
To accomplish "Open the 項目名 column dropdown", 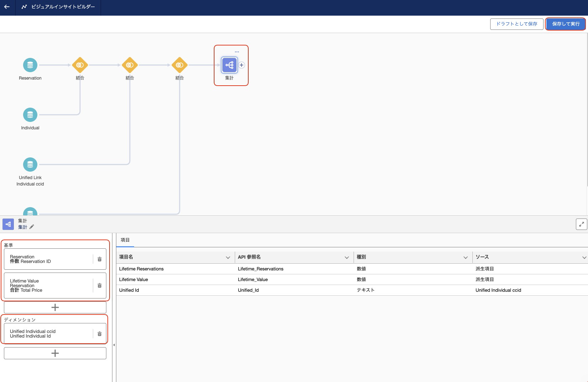I will 228,257.
